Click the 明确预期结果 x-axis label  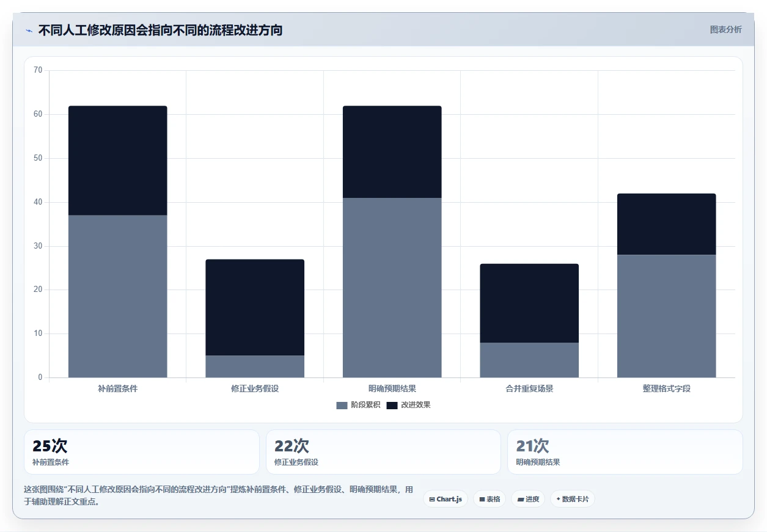392,388
